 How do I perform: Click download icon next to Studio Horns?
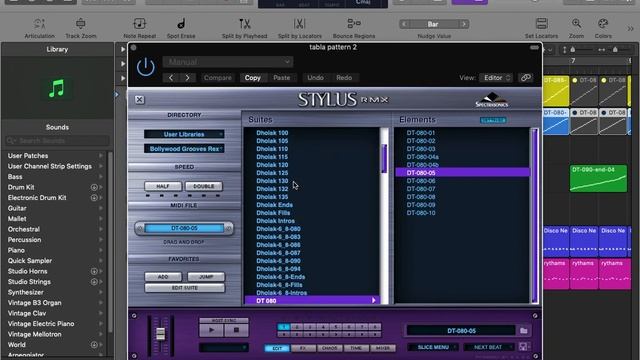pyautogui.click(x=94, y=271)
